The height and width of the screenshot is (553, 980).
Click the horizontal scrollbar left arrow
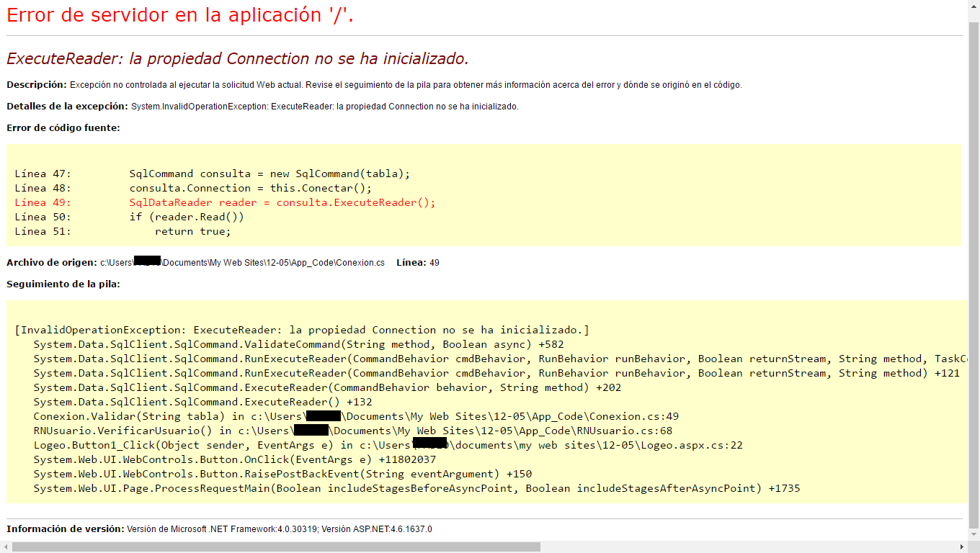tap(5, 547)
